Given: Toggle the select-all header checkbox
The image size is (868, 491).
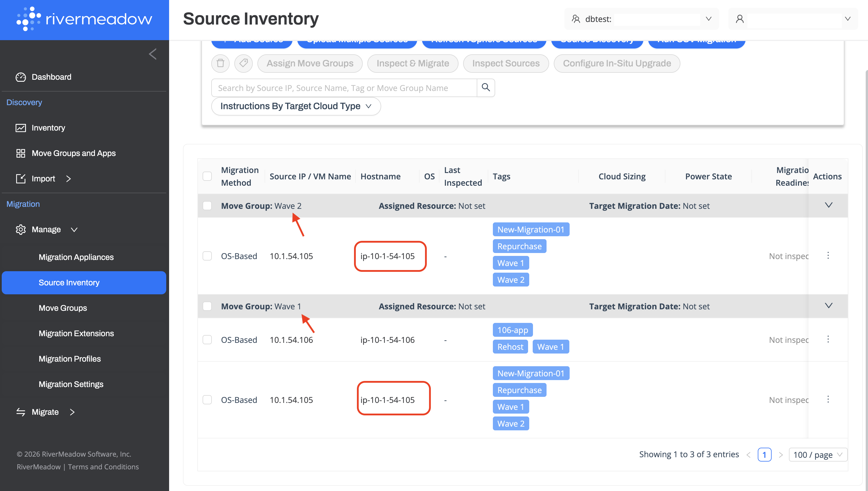Looking at the screenshot, I should coord(207,176).
